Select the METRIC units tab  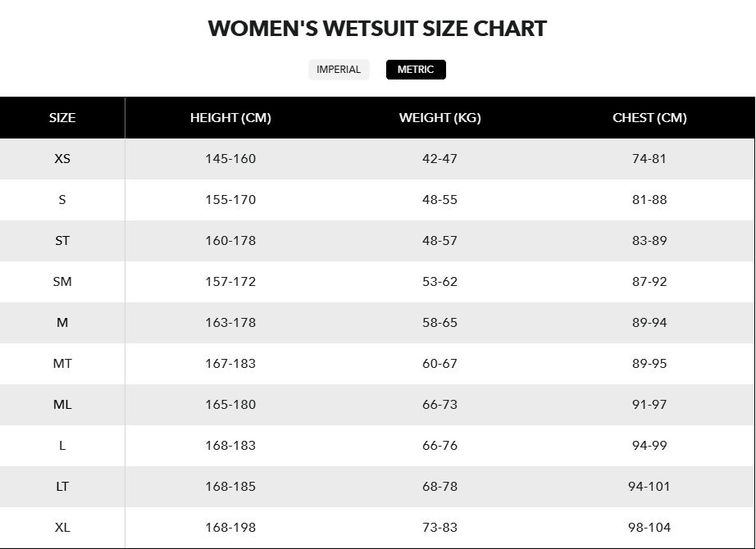[x=416, y=70]
